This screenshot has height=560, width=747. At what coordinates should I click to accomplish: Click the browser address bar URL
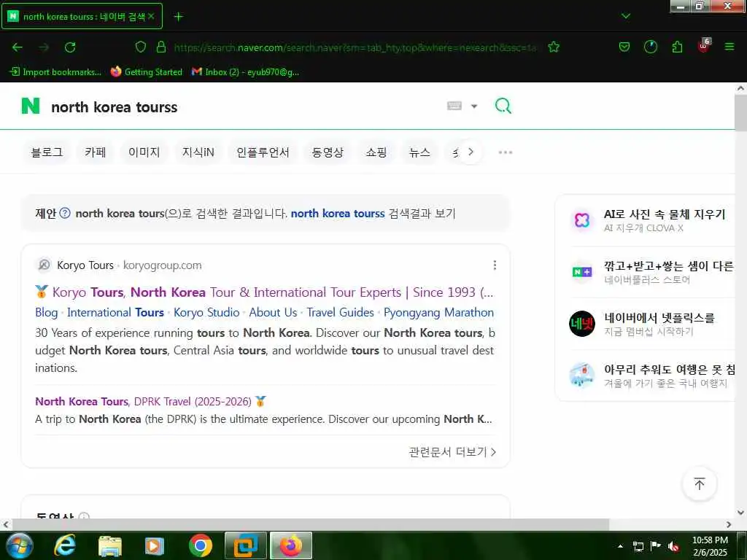click(355, 47)
